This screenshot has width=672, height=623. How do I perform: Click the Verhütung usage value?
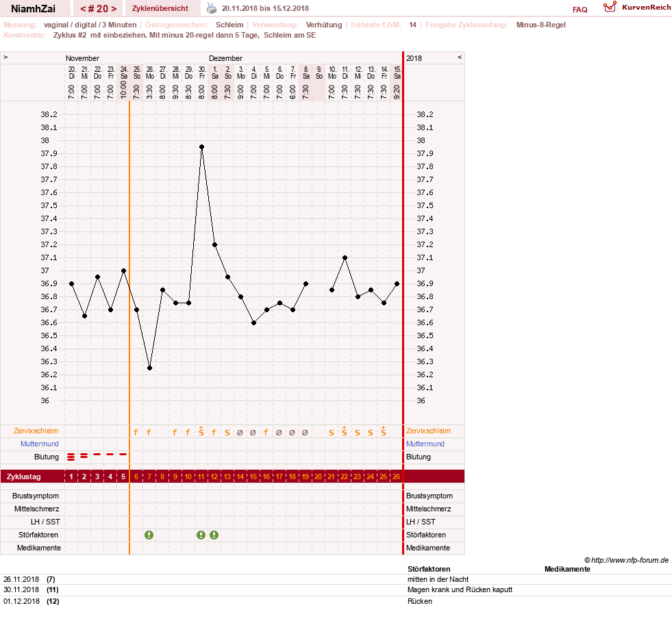click(x=324, y=25)
